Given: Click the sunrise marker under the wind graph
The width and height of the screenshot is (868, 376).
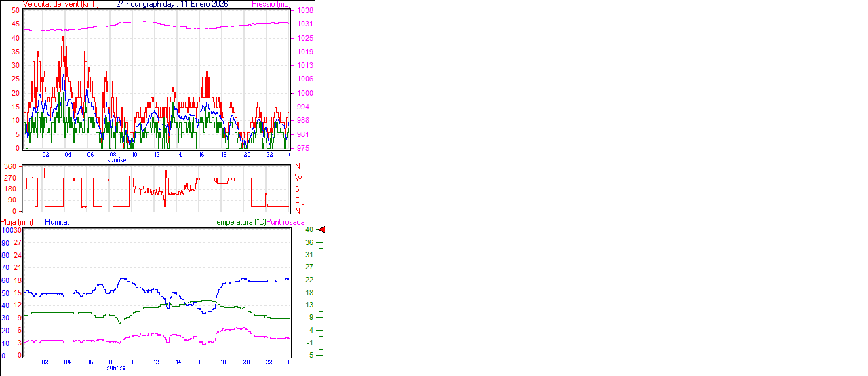Looking at the screenshot, I should 116,160.
